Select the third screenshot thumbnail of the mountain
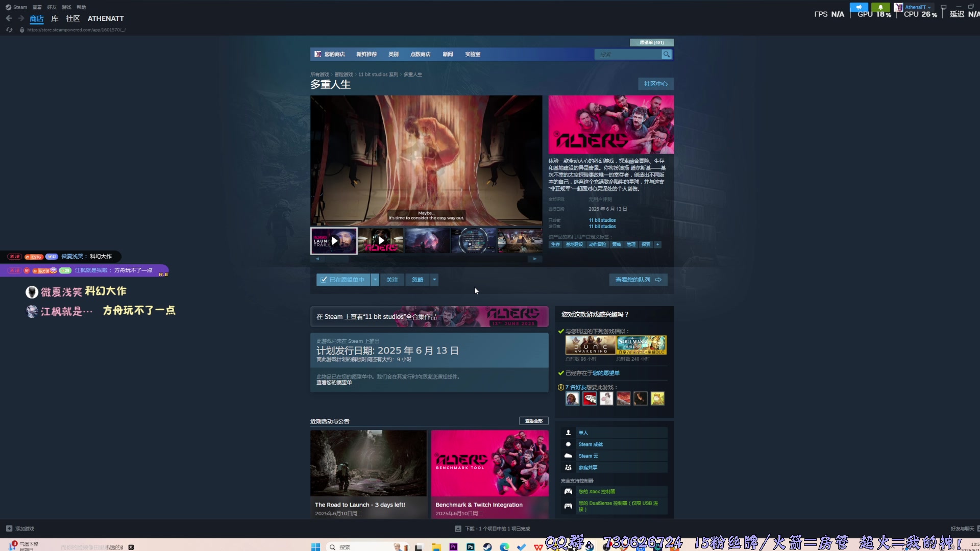980x551 pixels. [x=427, y=241]
